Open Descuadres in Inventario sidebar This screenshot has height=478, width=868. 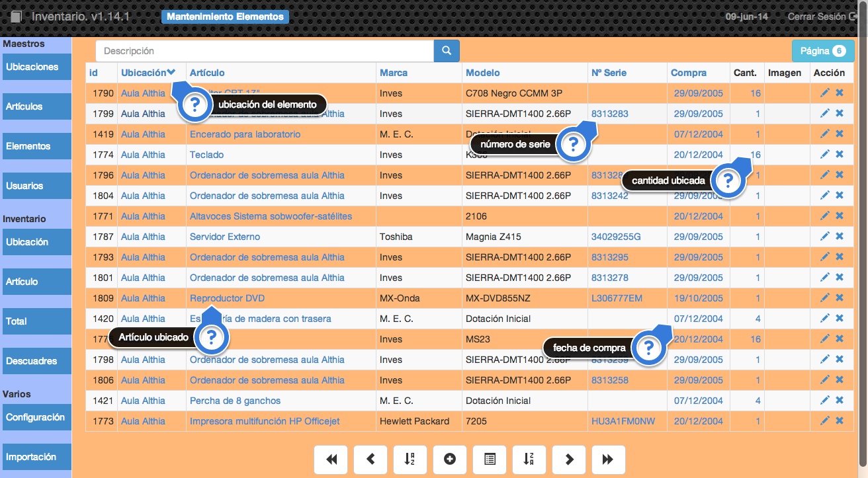point(36,362)
